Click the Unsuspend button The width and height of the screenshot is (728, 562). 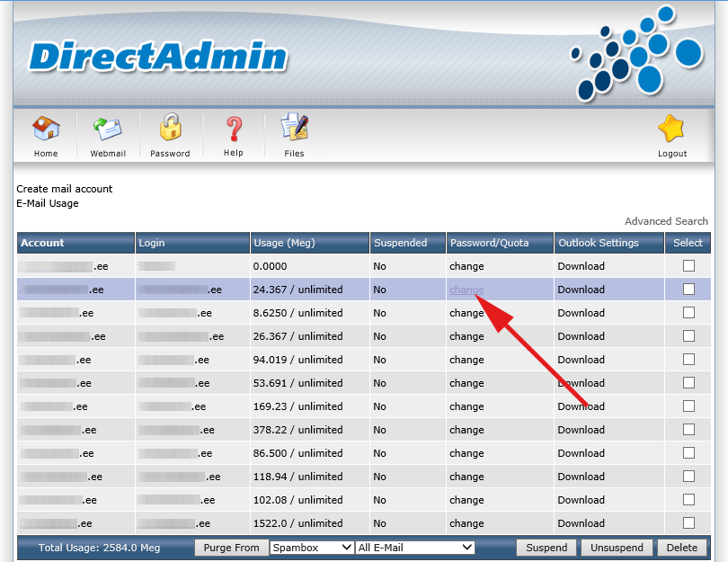click(x=617, y=548)
